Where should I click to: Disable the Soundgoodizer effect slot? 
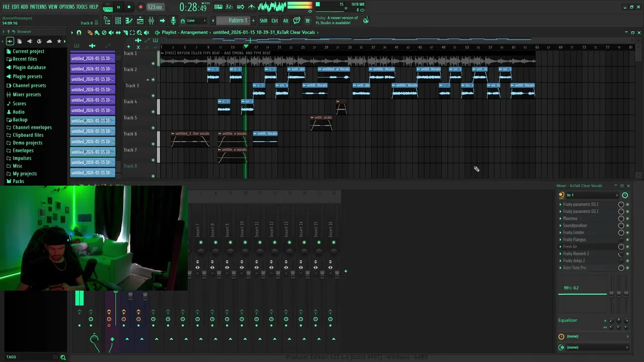coord(627,226)
